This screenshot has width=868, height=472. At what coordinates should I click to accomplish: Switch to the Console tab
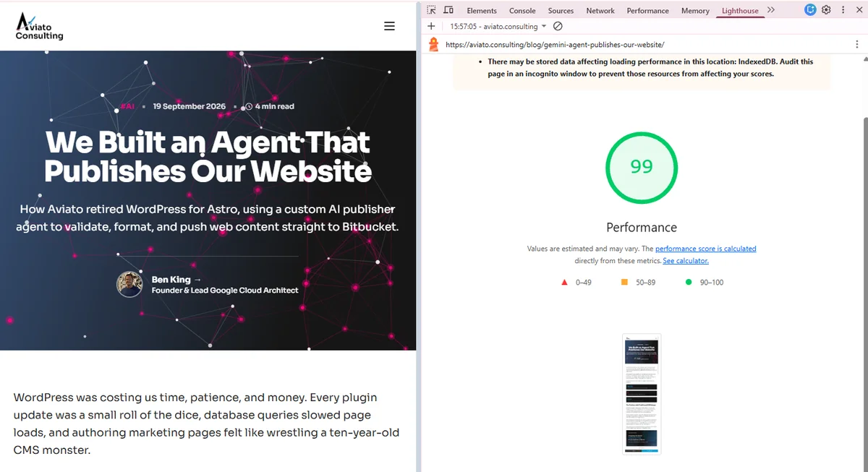pos(522,11)
